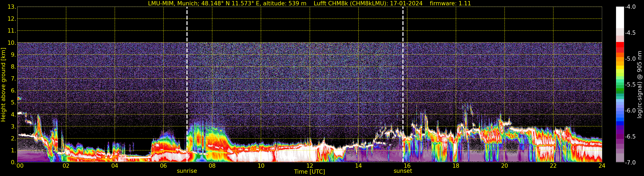This screenshot has height=176, width=644.
Task: Click the height axis tick label '7.'
Action: pos(13,79)
